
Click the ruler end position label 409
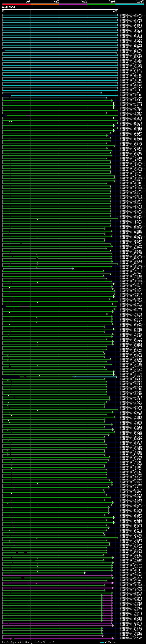tap(115, 11)
